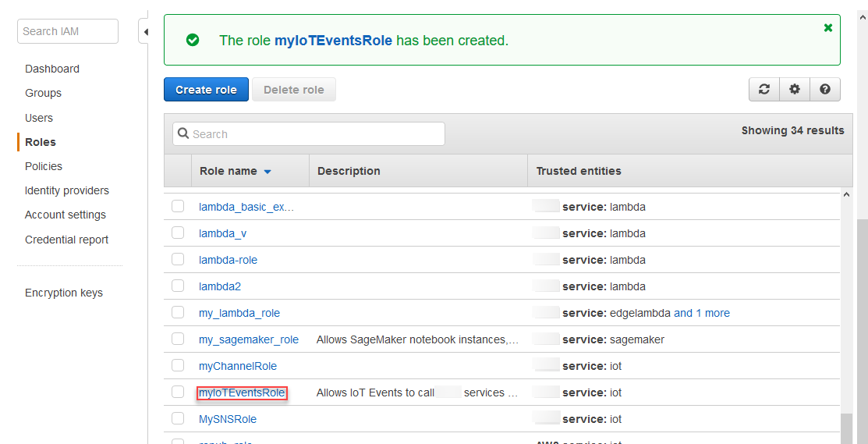Select the lambda-role row checkbox
Image resolution: width=868 pixels, height=444 pixels.
[178, 259]
